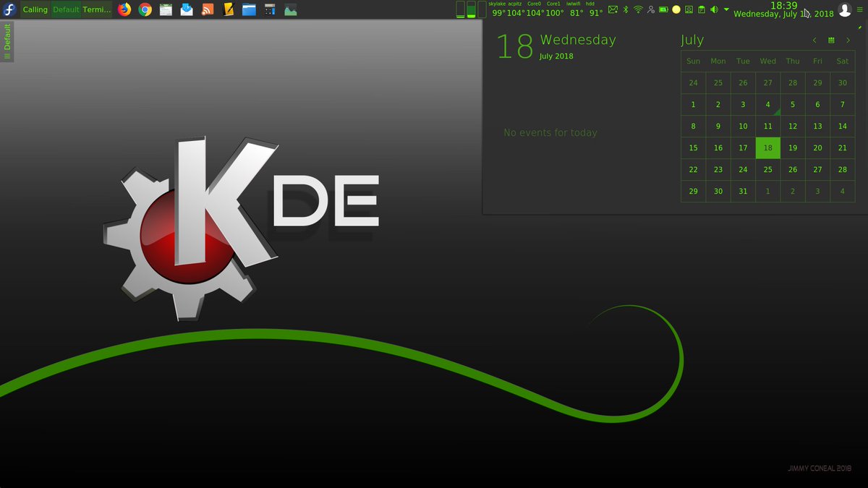The width and height of the screenshot is (868, 488).
Task: Click the July month heading
Action: 692,40
